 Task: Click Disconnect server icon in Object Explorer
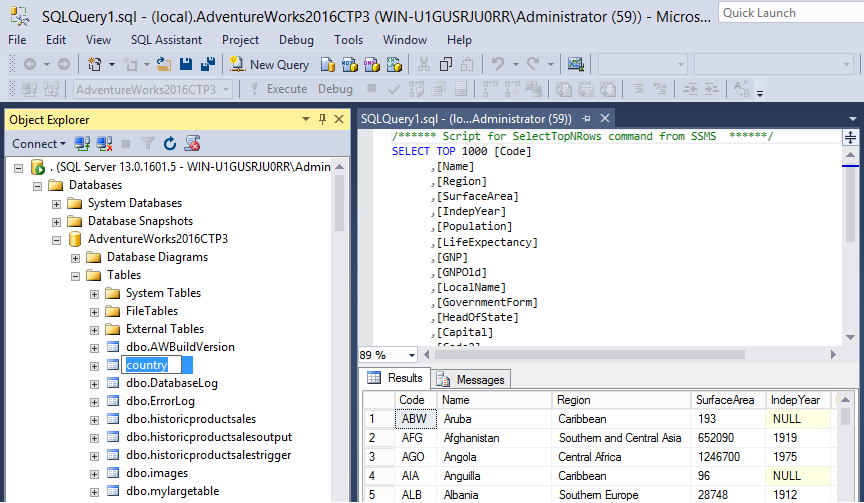[104, 144]
